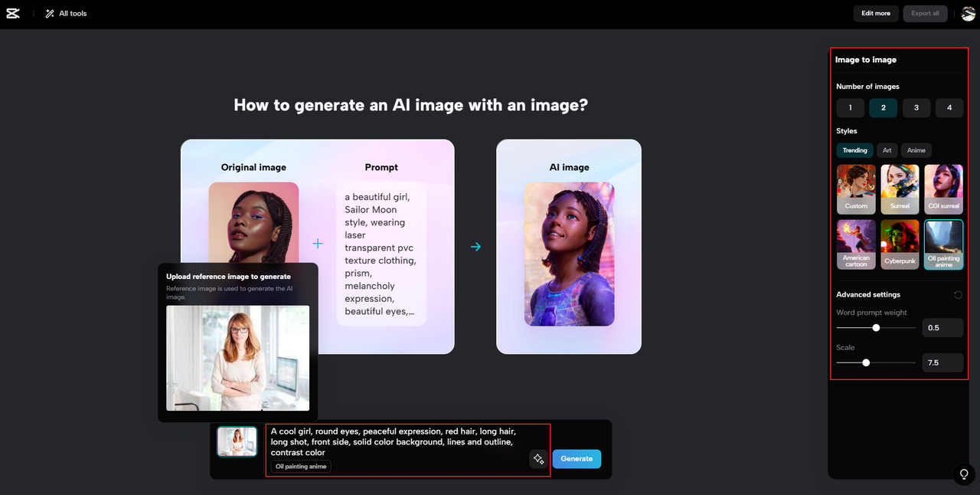This screenshot has height=495, width=980.
Task: Click the Scale value field 7.5
Action: (942, 362)
